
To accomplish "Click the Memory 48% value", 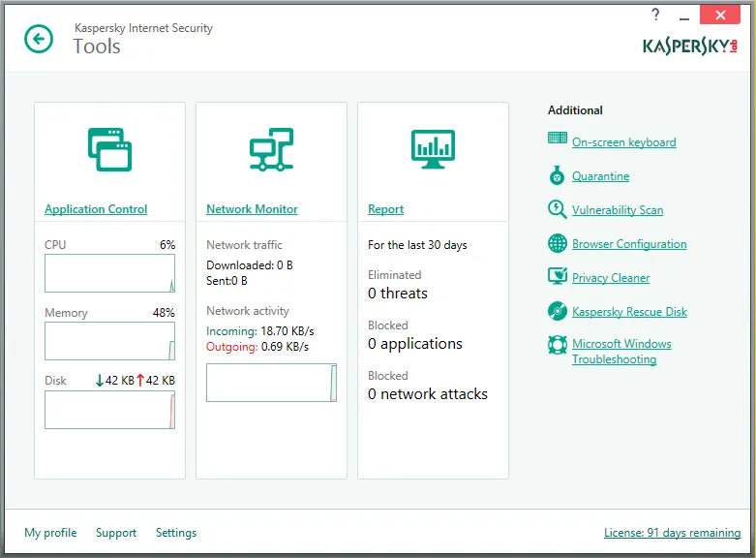I will pyautogui.click(x=164, y=313).
